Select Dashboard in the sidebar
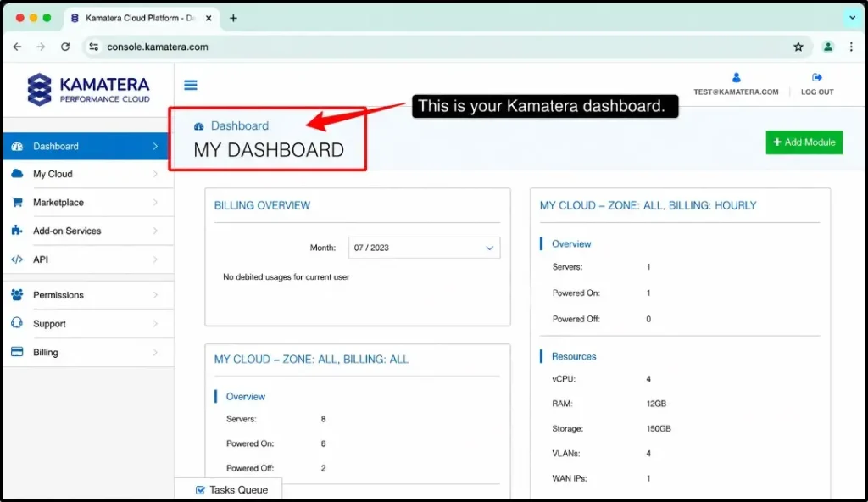The width and height of the screenshot is (868, 502). [86, 147]
